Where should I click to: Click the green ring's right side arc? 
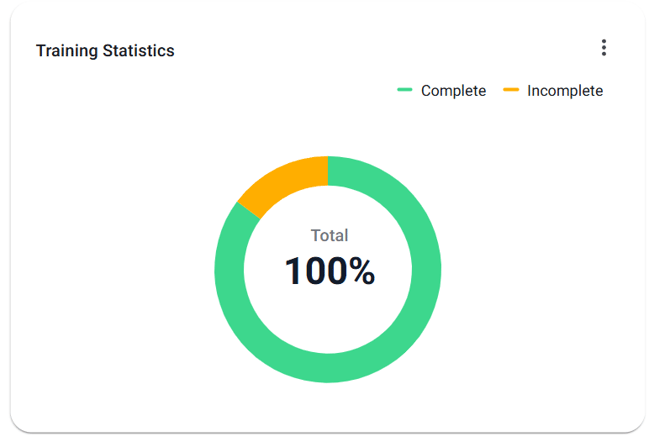coord(426,270)
